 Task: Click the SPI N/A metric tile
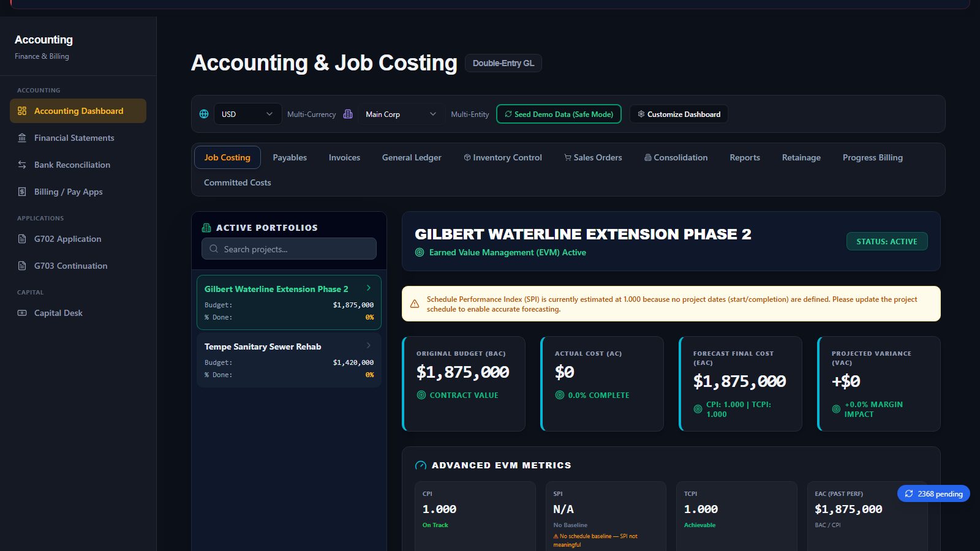[606, 516]
